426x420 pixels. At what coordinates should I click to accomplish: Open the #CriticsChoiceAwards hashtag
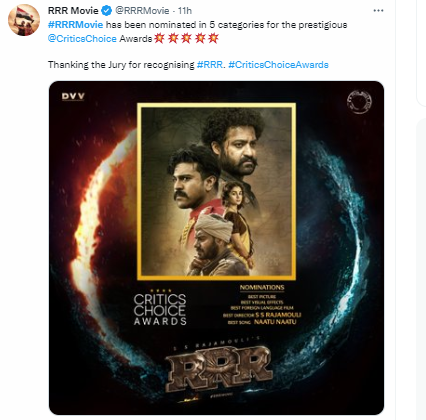point(278,64)
